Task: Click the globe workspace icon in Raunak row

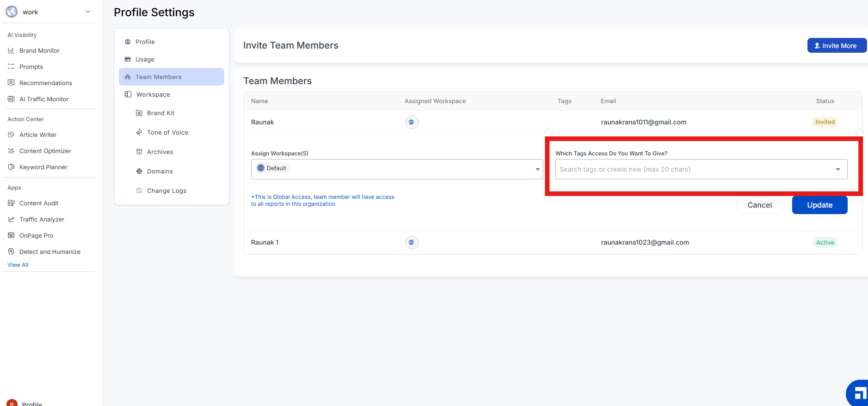Action: tap(412, 122)
